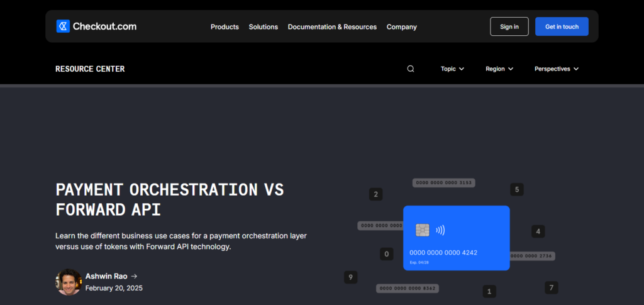Expand the Topic dropdown
The image size is (644, 305).
pyautogui.click(x=452, y=69)
